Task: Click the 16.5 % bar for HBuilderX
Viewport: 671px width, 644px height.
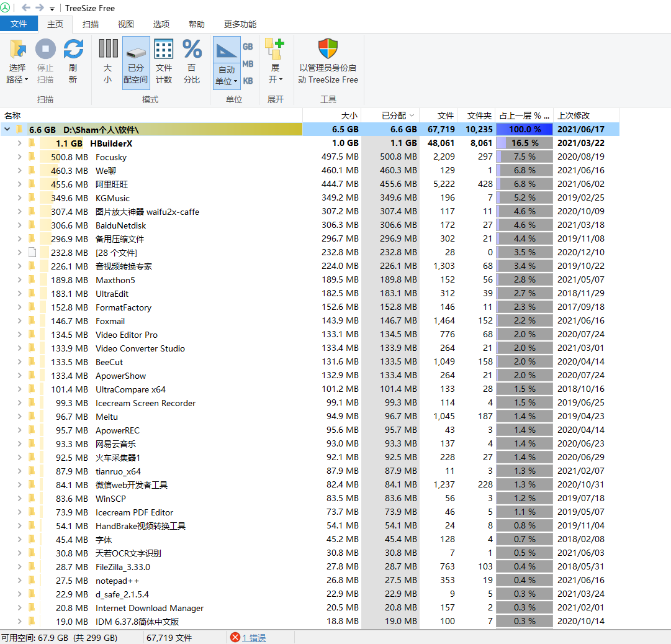Action: click(525, 143)
